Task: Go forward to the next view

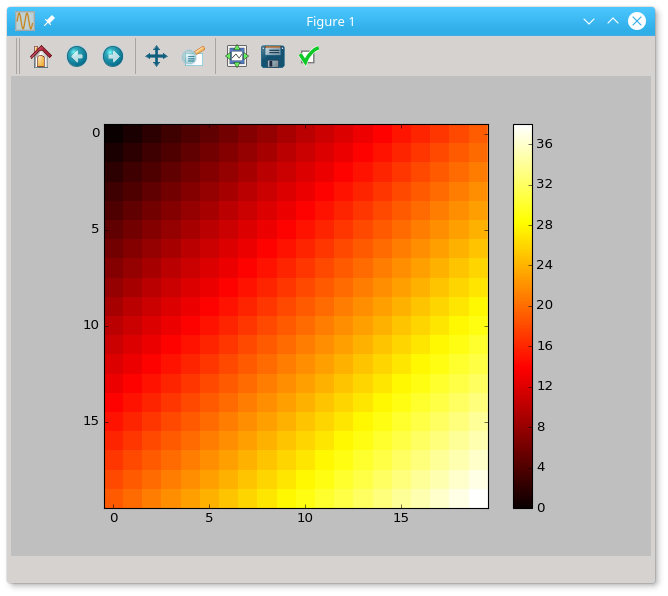Action: [113, 57]
